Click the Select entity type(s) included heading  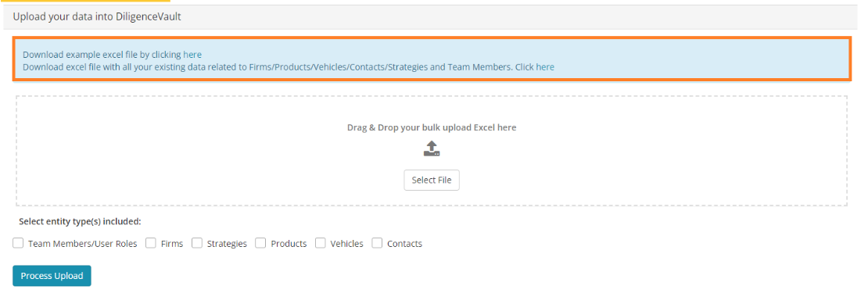coord(81,222)
